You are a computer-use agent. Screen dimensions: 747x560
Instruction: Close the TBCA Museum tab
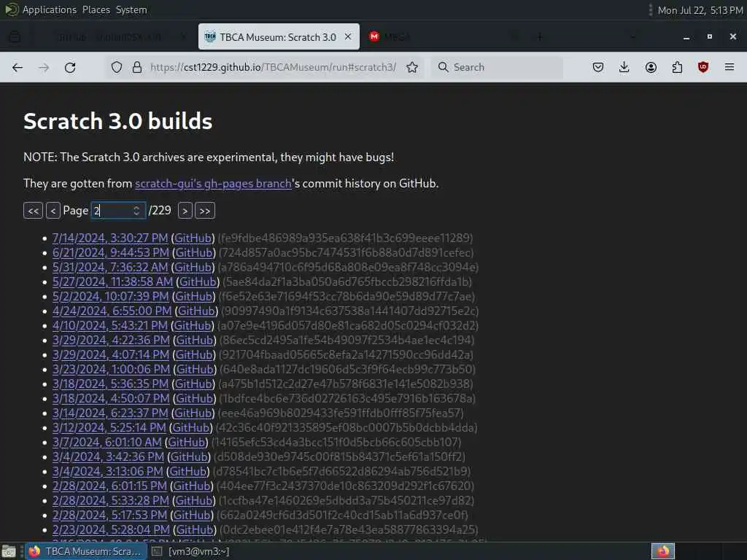pos(348,36)
